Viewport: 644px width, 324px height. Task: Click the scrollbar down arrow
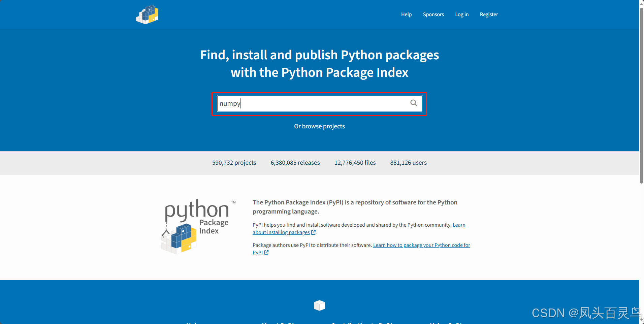coord(641,320)
